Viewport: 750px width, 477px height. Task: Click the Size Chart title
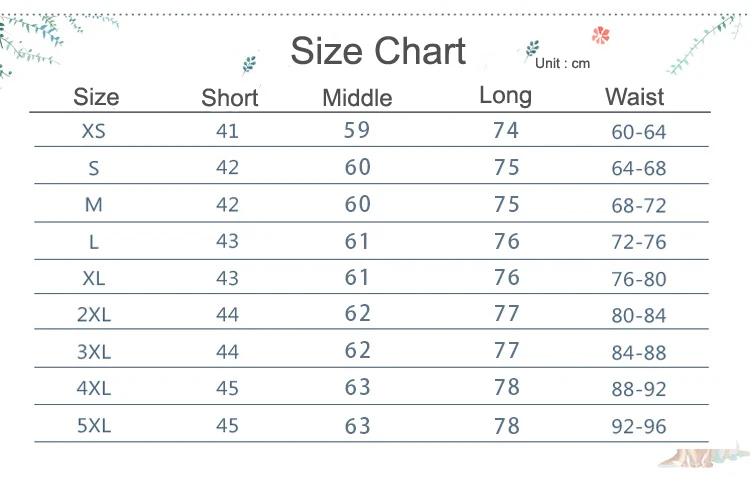coord(378,51)
